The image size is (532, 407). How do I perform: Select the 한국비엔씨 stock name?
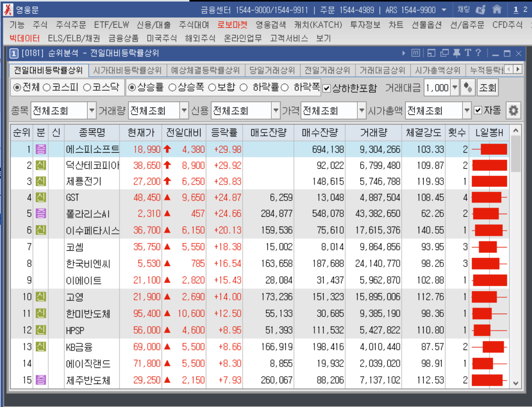pyautogui.click(x=88, y=263)
